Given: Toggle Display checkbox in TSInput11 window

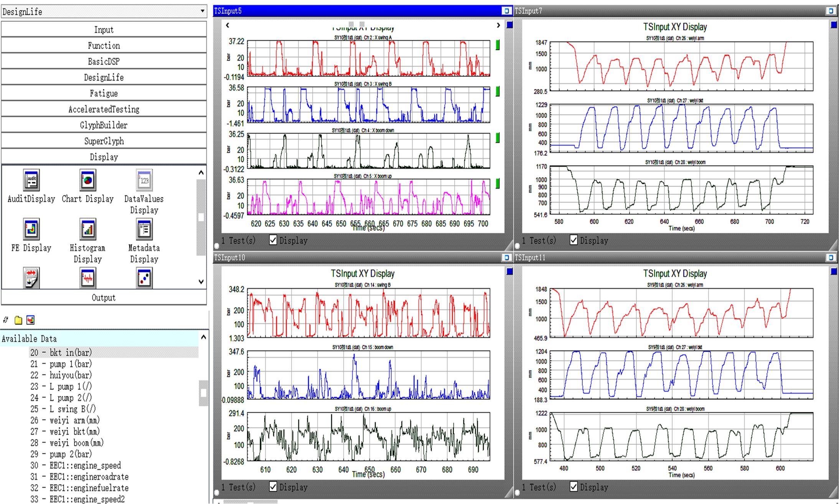Looking at the screenshot, I should tap(574, 487).
